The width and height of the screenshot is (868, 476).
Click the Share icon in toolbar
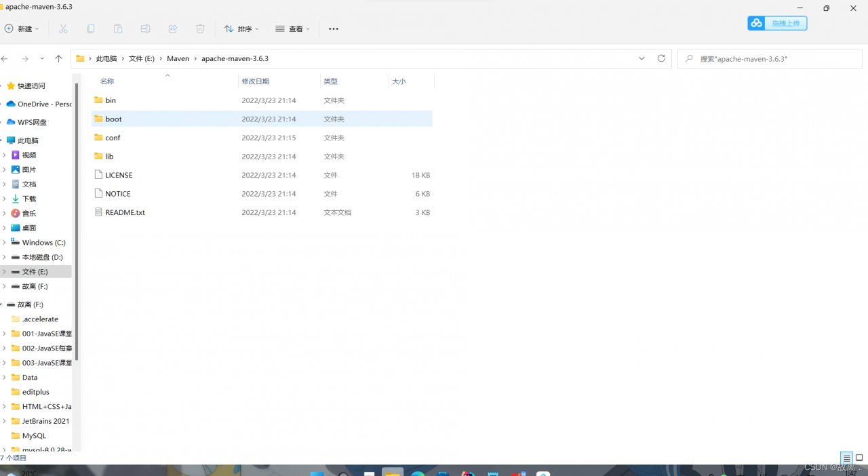pyautogui.click(x=172, y=28)
